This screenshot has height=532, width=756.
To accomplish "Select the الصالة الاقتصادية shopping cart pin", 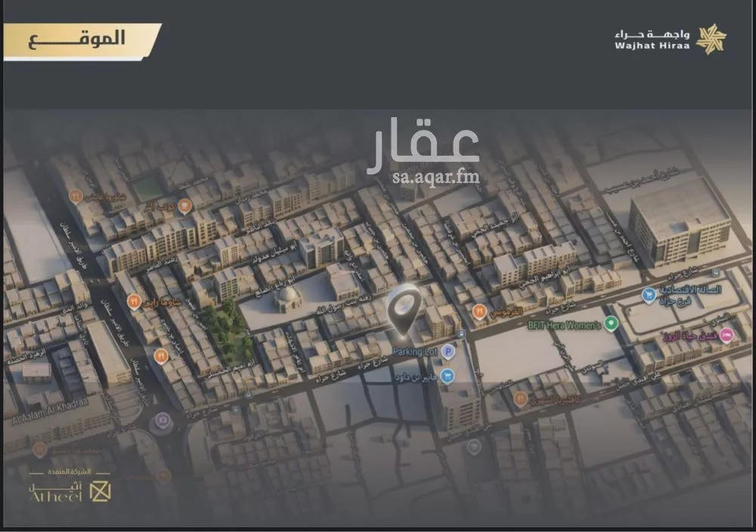I will (x=649, y=295).
